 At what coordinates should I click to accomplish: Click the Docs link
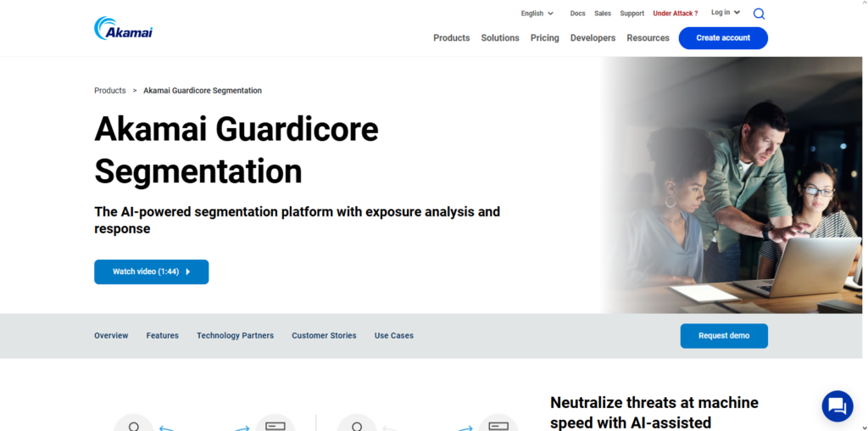click(x=577, y=14)
